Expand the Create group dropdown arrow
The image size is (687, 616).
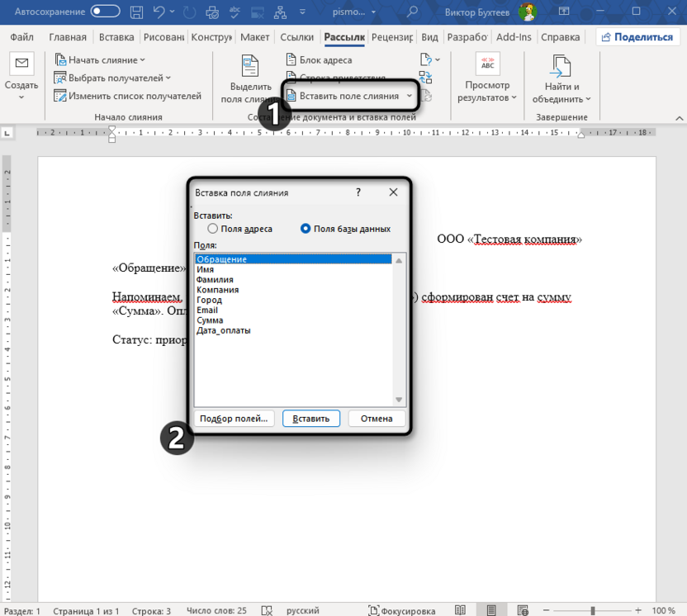pyautogui.click(x=21, y=97)
